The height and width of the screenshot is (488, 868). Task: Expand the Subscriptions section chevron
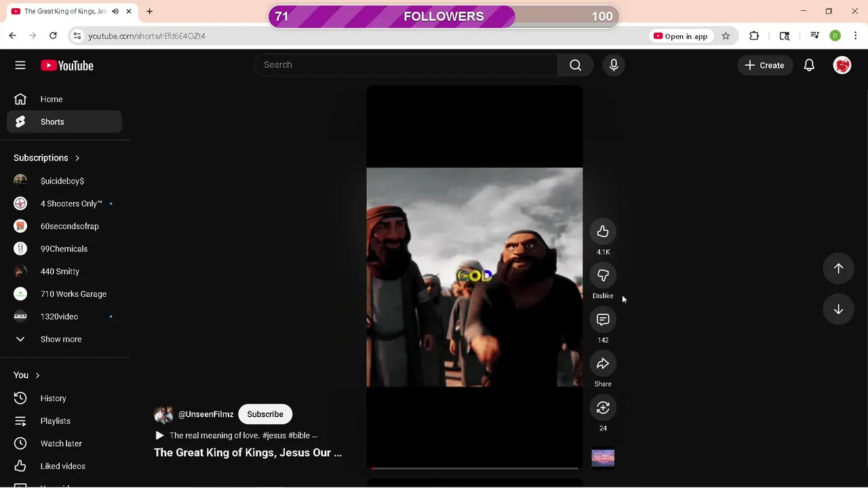pos(77,158)
